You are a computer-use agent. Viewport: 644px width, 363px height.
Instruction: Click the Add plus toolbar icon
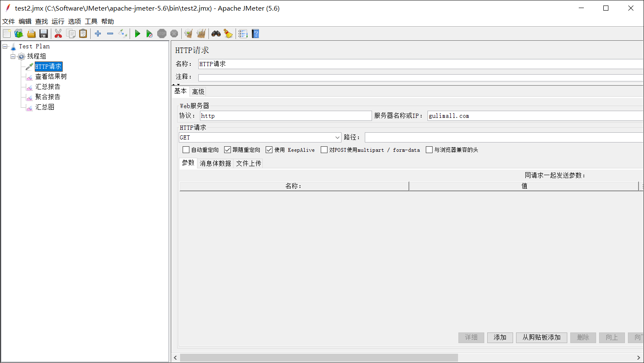(x=98, y=34)
